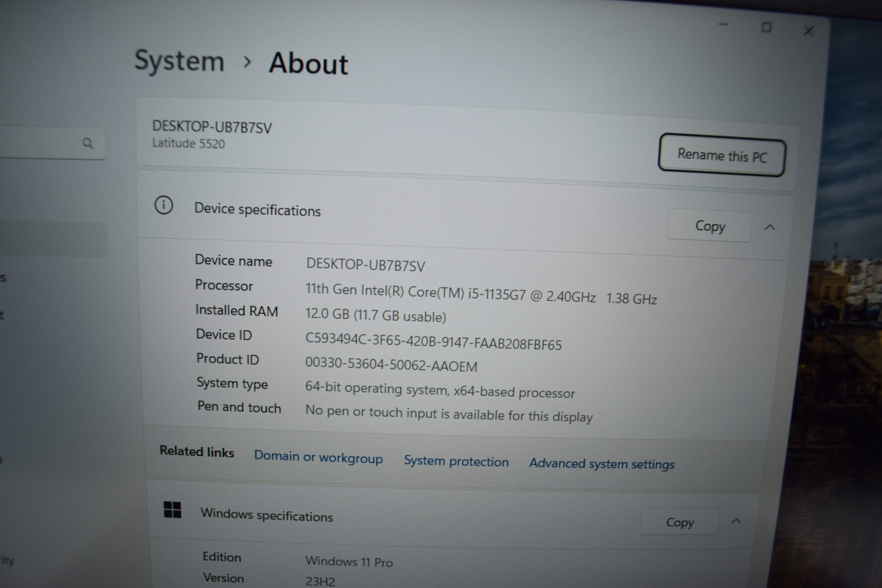Image resolution: width=882 pixels, height=588 pixels.
Task: Minimize the Settings window
Action: coord(724,25)
